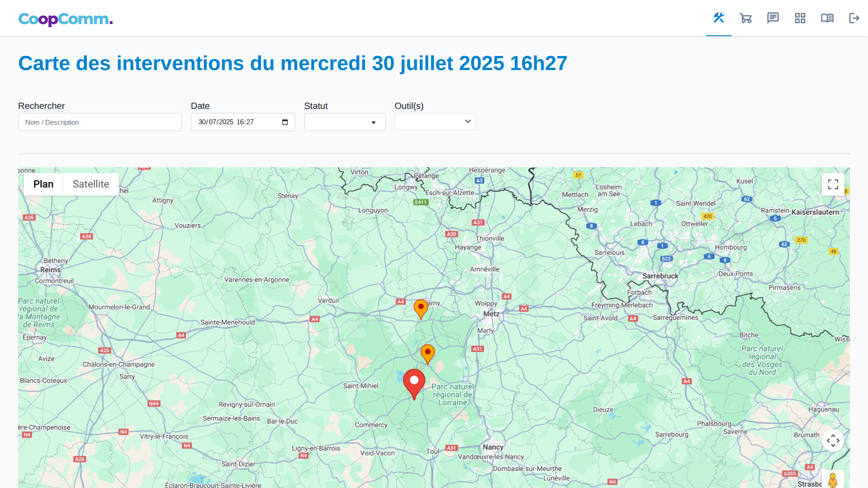Click the logout icon
The image size is (868, 488).
coord(854,18)
